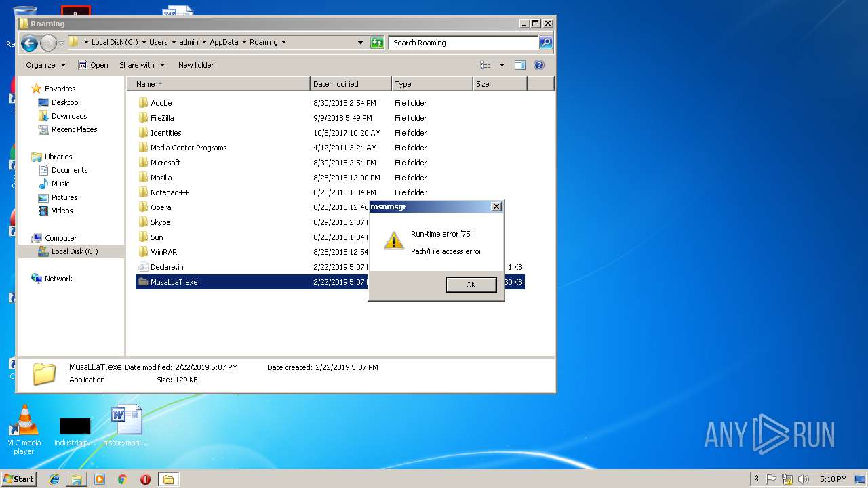The width and height of the screenshot is (868, 488).
Task: Sort by Size column header
Action: [500, 84]
